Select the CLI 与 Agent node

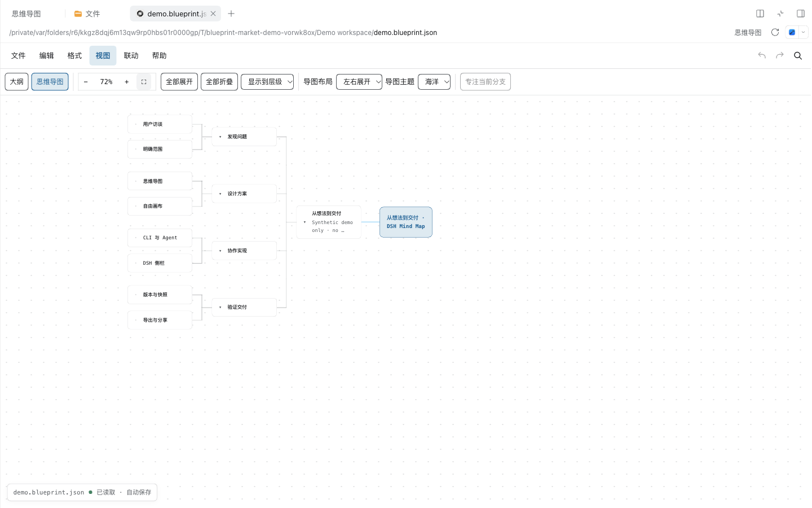point(160,238)
